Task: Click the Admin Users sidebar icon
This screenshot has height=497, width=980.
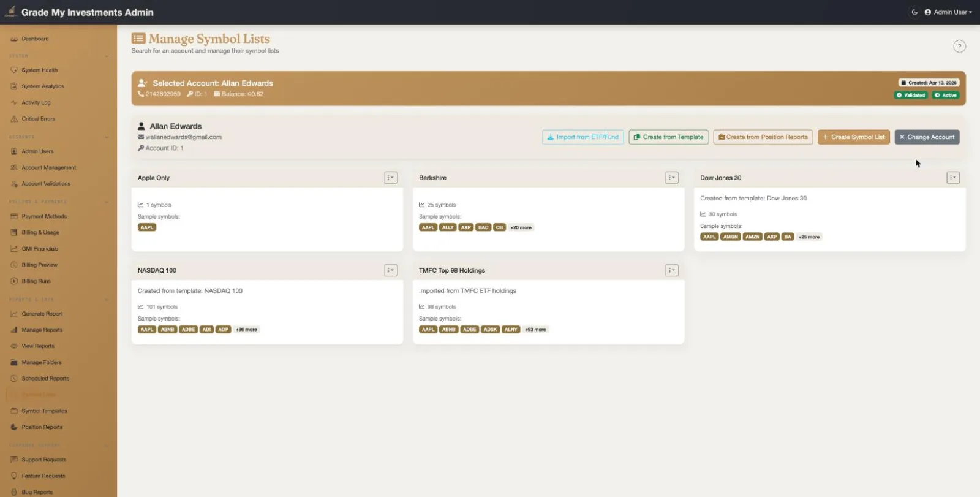Action: [14, 151]
